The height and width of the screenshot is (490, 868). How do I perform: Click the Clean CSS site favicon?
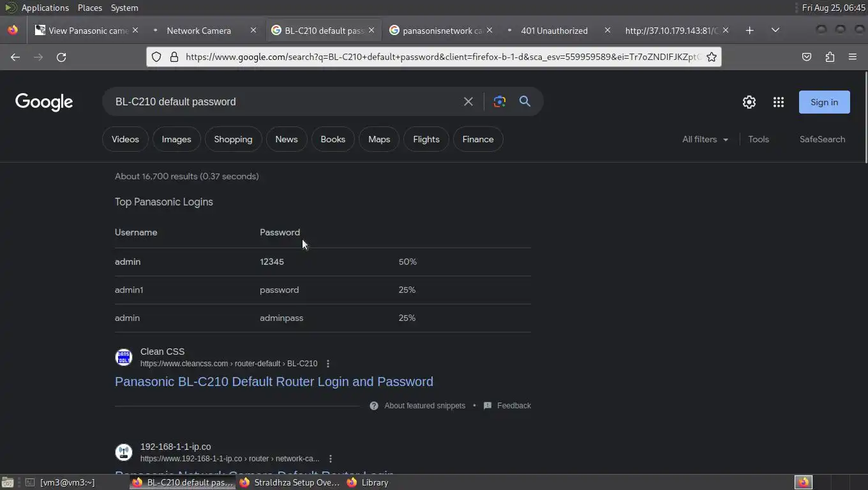[x=124, y=357]
